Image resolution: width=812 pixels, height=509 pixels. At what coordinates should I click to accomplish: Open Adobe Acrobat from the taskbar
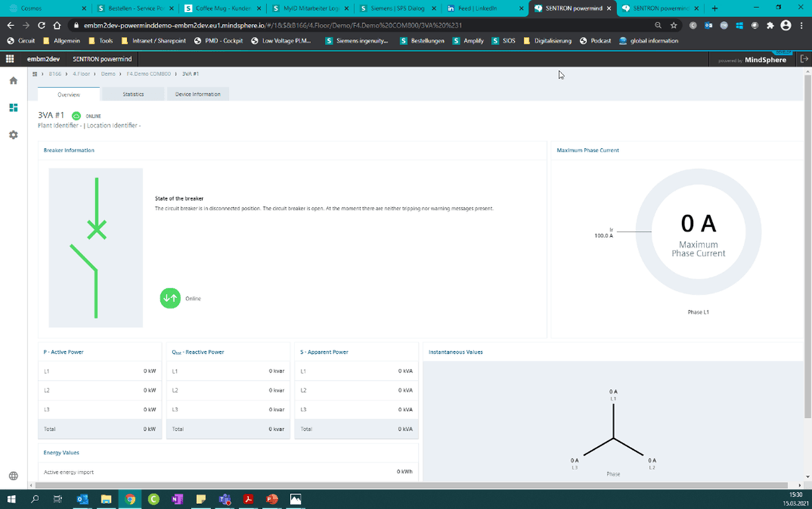click(x=248, y=499)
